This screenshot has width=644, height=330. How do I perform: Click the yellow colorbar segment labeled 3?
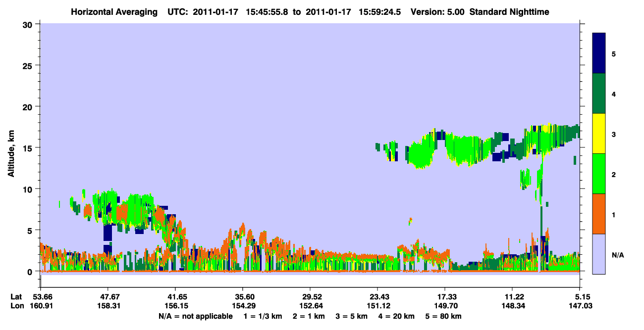(x=599, y=134)
